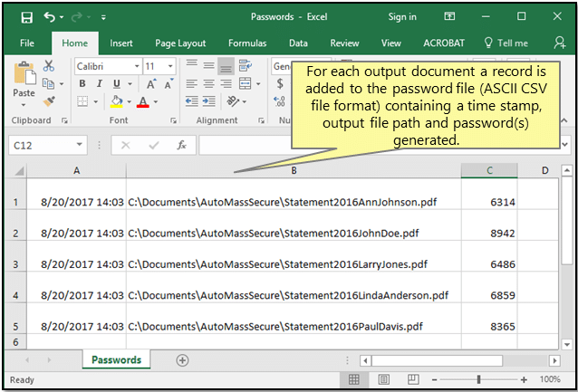Expand the Paste options dropdown arrow
This screenshot has width=578, height=392.
tap(24, 105)
